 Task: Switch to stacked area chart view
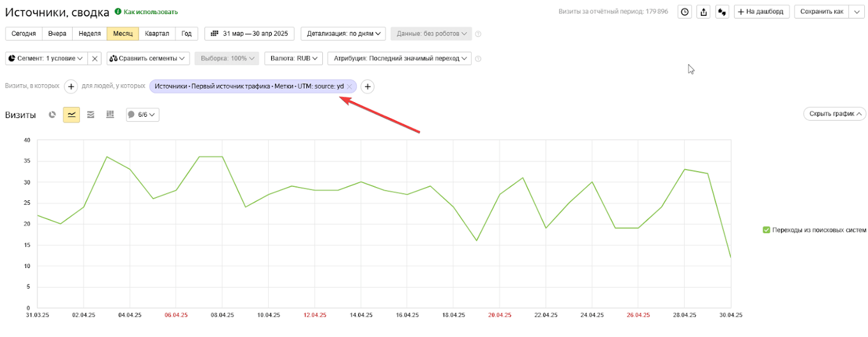[91, 115]
